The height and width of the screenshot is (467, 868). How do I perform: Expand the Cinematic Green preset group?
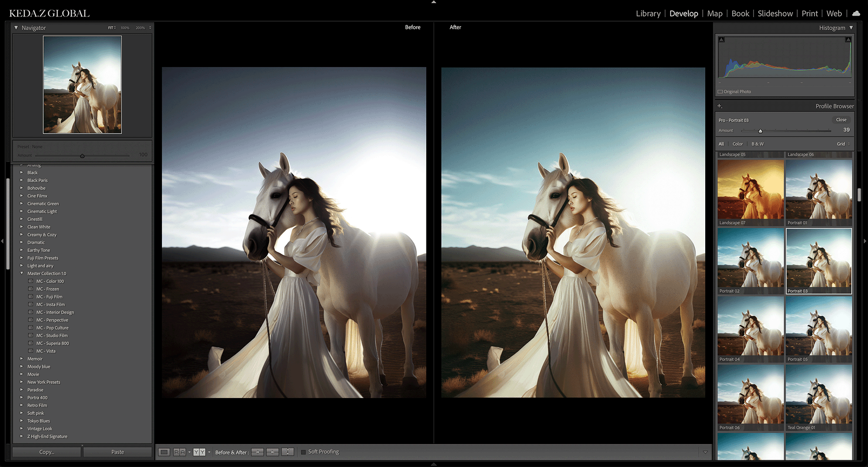(22, 204)
